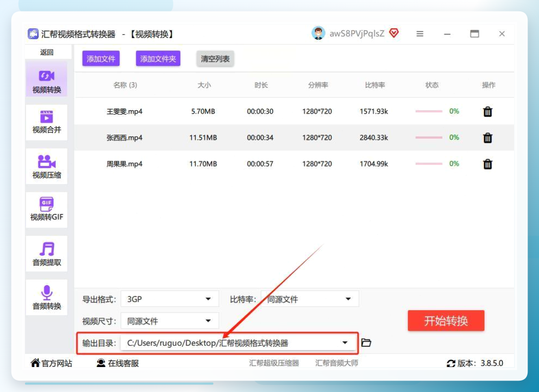Click the 在线客服 headset icon
Image resolution: width=539 pixels, height=392 pixels.
point(101,363)
